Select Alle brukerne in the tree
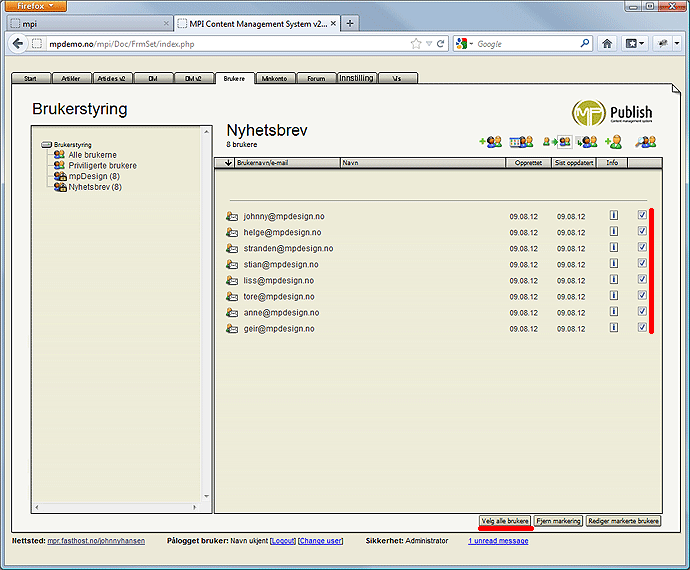 coord(92,155)
